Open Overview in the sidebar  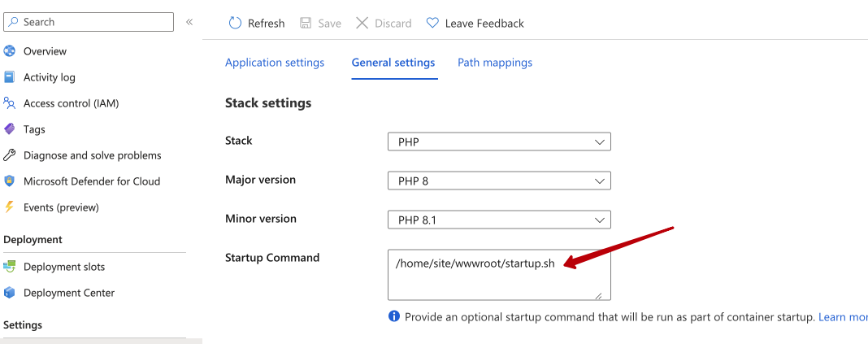click(x=45, y=51)
